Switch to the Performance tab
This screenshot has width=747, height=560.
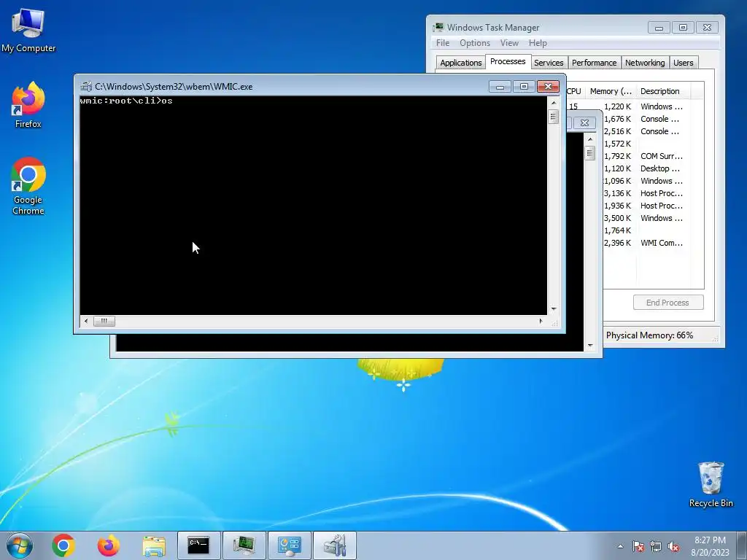point(594,63)
